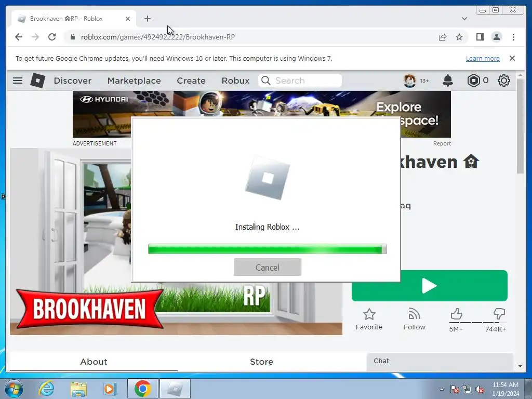The image size is (532, 399).
Task: Focus the Roblox search field
Action: tap(300, 81)
